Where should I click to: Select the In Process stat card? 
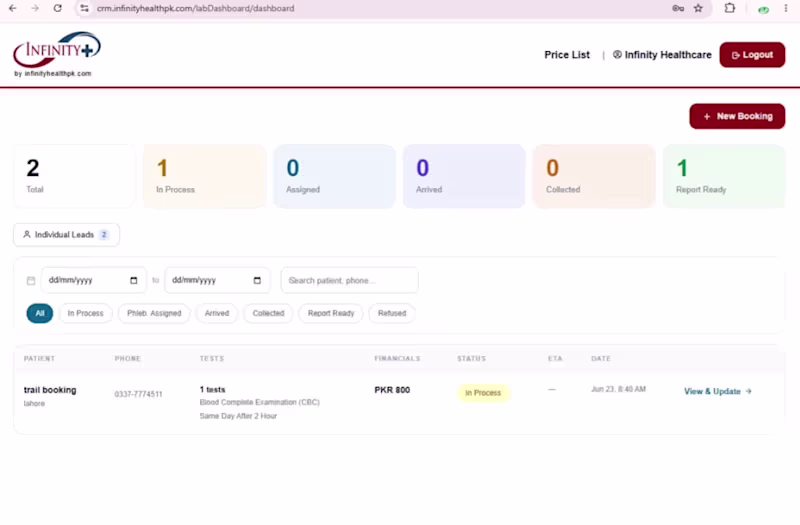(x=205, y=176)
